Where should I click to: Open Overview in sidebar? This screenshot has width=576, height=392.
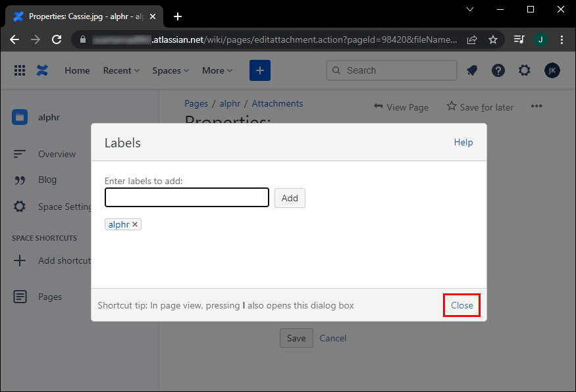pyautogui.click(x=57, y=154)
